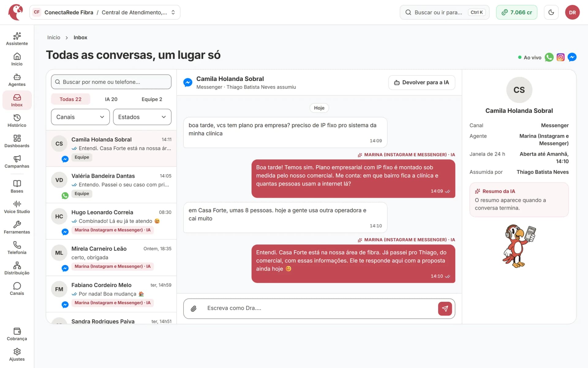Click the WhatsApp live channel icon
The height and width of the screenshot is (368, 588).
tap(549, 57)
